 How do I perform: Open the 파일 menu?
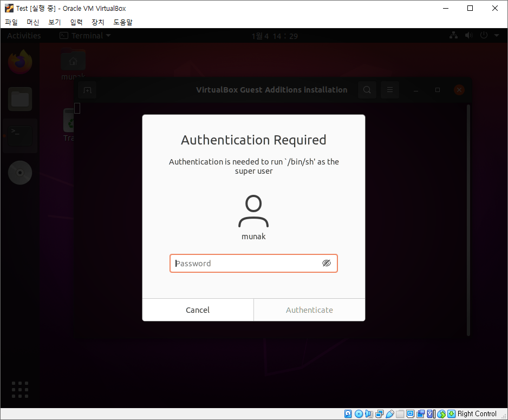click(11, 22)
